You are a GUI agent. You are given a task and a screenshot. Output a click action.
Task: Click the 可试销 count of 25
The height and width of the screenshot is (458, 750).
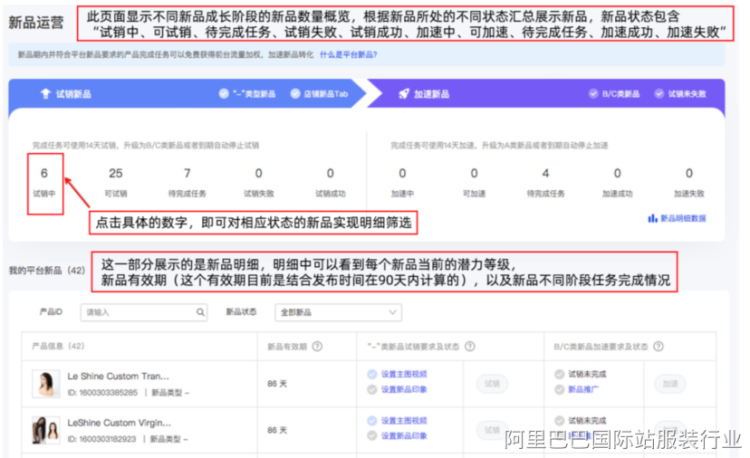point(116,173)
